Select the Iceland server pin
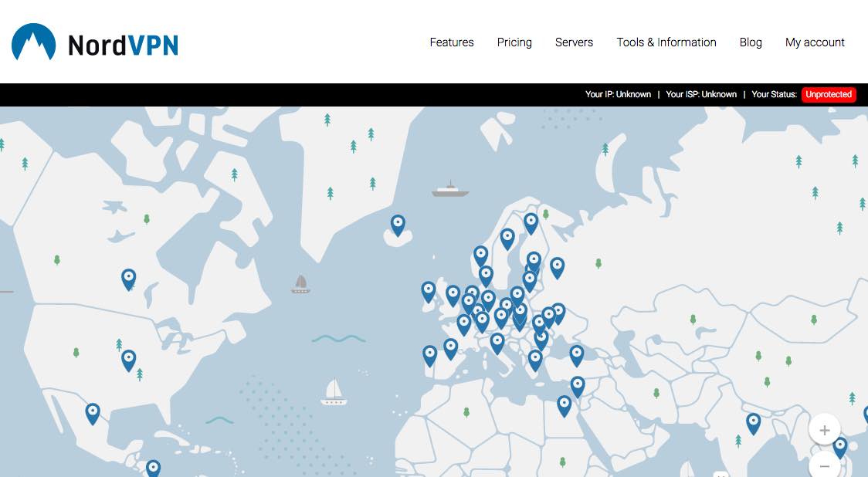 [x=398, y=225]
